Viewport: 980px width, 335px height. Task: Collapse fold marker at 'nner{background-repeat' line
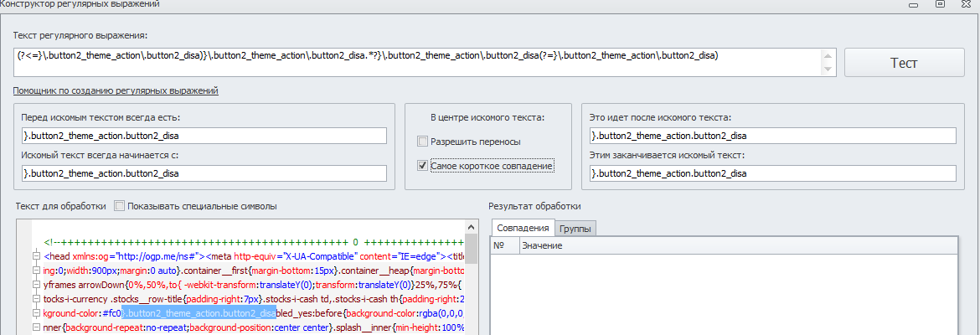click(x=36, y=327)
